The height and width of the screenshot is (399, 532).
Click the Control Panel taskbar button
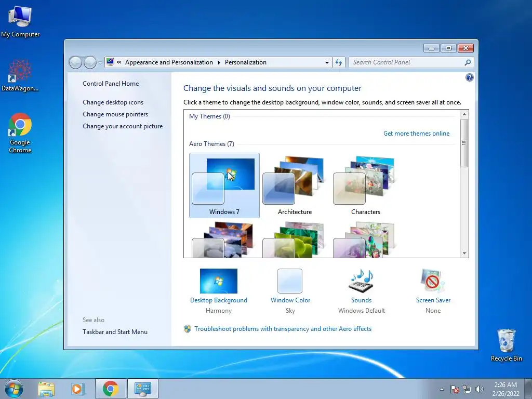pos(143,389)
